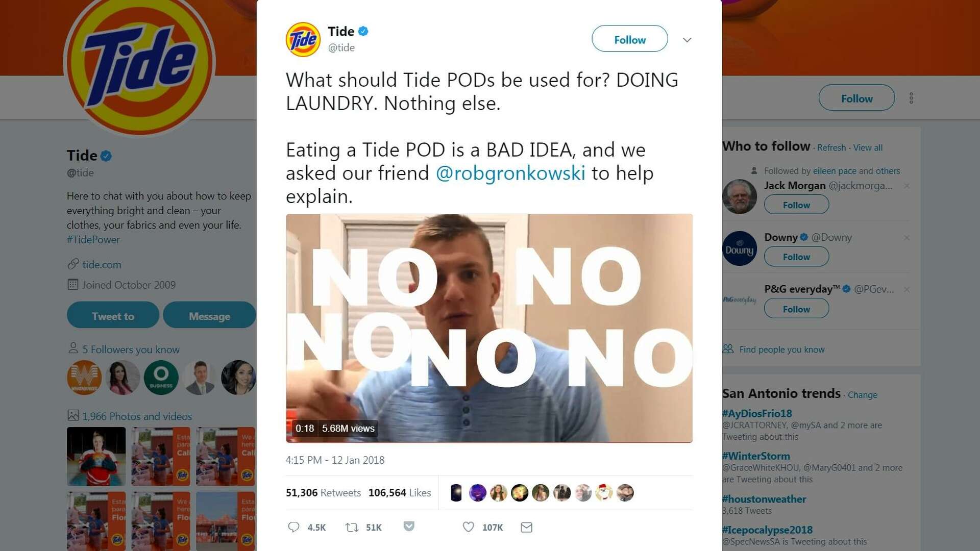Click the reply speech bubble icon
The width and height of the screenshot is (980, 551).
[x=293, y=527]
